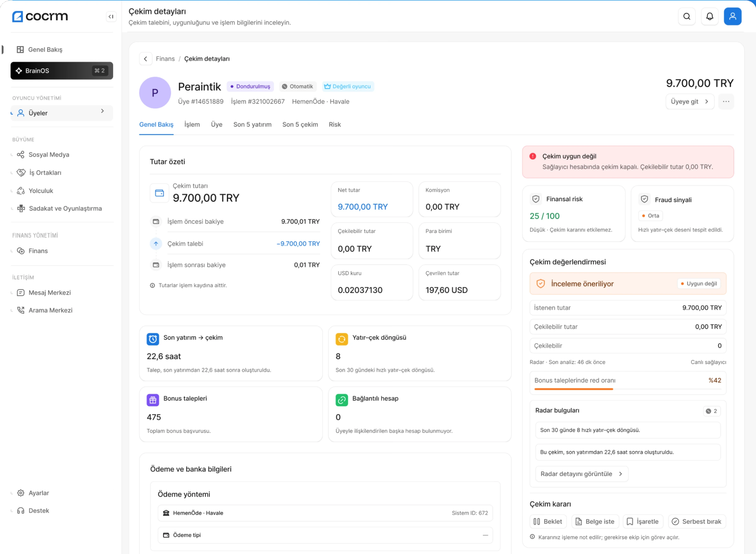Switch to the İşlem tab
Screen dimensions: 756x554
coord(192,124)
